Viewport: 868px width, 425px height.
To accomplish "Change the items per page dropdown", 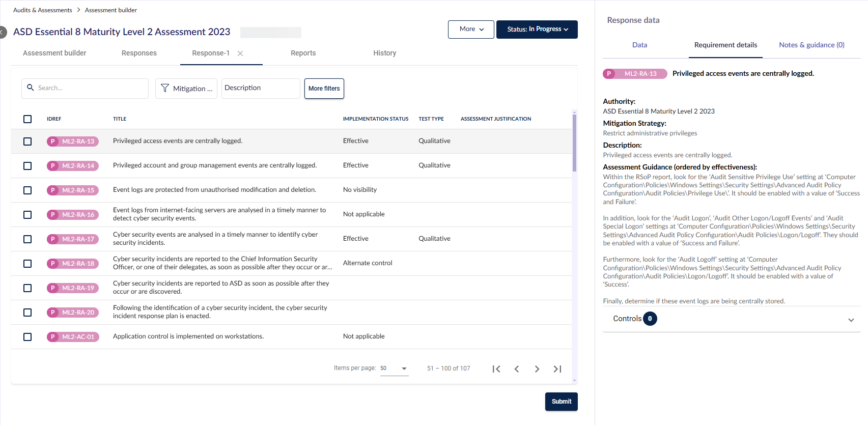I will tap(395, 369).
